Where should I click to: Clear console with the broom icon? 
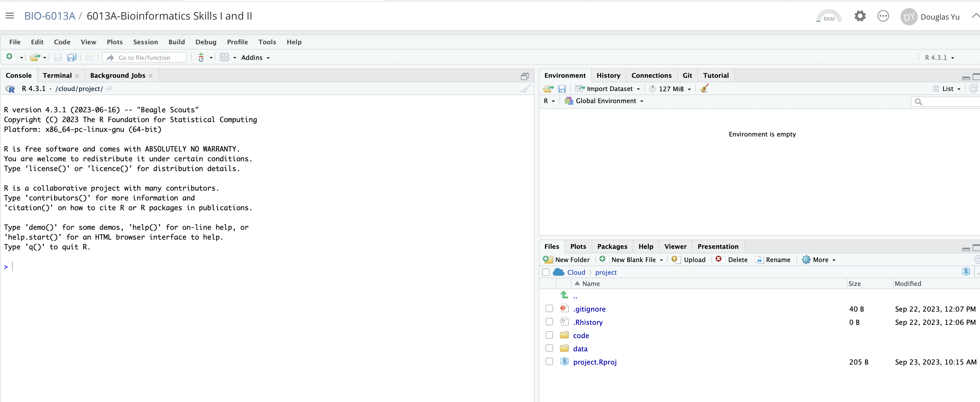(x=526, y=89)
